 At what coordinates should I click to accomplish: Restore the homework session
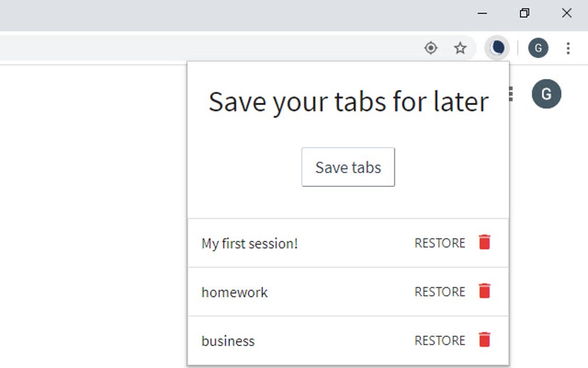tap(439, 292)
